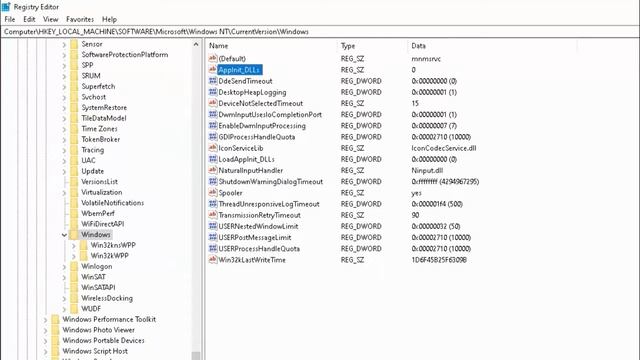
Task: Click the tree pane scroll up arrow
Action: click(196, 44)
